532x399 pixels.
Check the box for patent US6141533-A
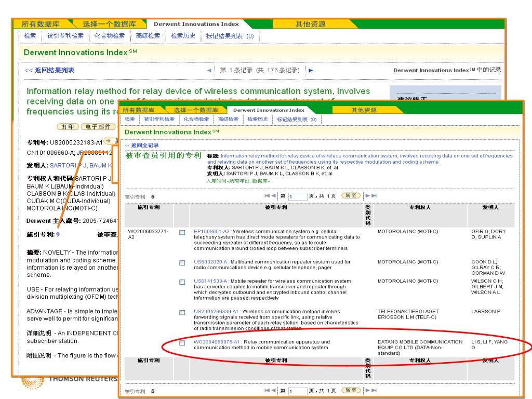(182, 282)
